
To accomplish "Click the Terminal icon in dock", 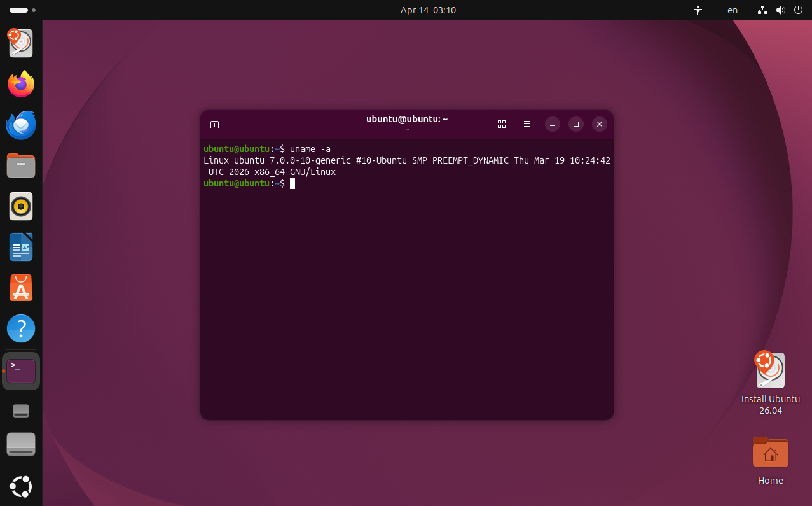I will pos(21,370).
